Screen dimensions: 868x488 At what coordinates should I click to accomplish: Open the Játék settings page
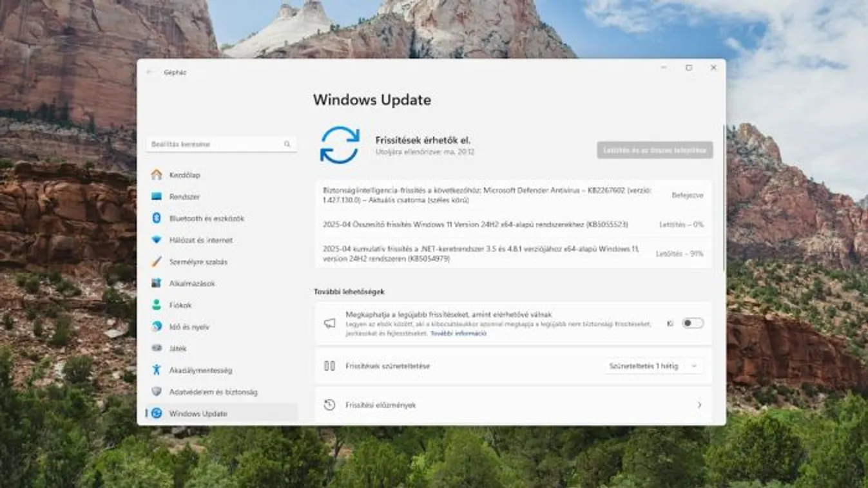click(221, 348)
